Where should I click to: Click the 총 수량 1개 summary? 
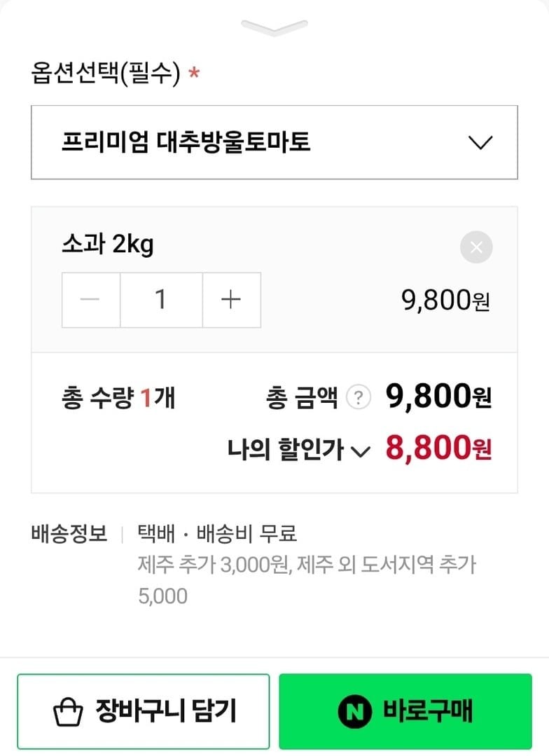[118, 398]
